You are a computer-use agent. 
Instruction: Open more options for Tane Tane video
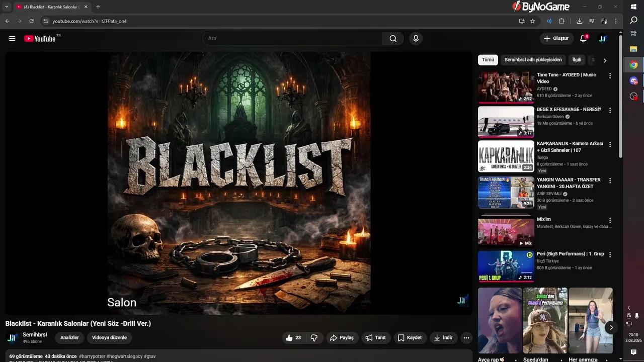point(610,76)
